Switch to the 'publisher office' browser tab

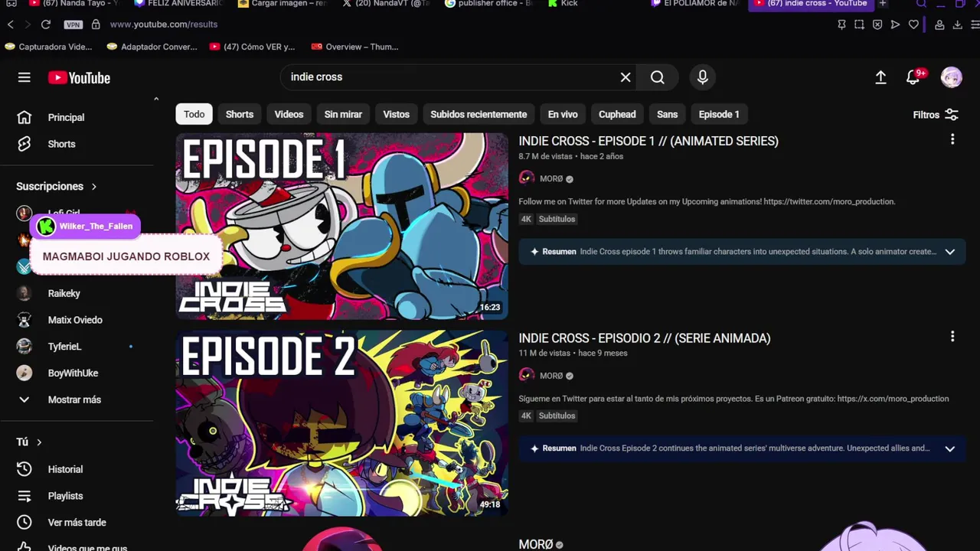488,4
